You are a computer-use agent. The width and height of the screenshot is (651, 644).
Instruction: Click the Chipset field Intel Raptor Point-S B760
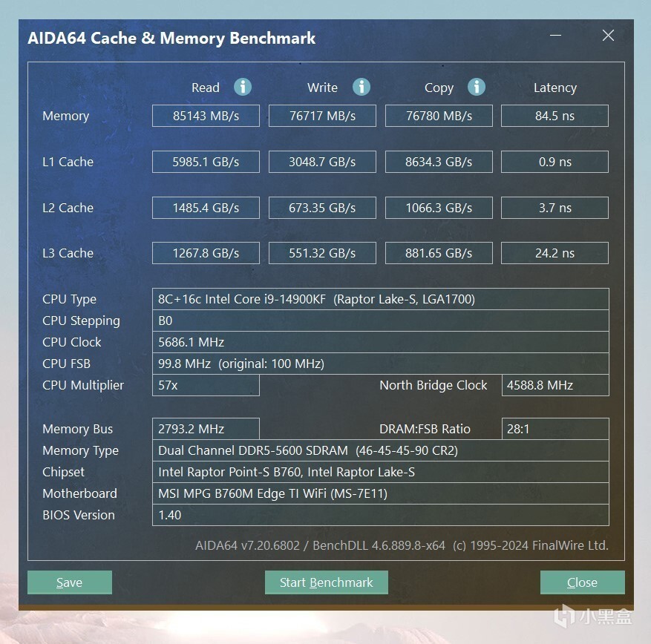click(x=381, y=472)
